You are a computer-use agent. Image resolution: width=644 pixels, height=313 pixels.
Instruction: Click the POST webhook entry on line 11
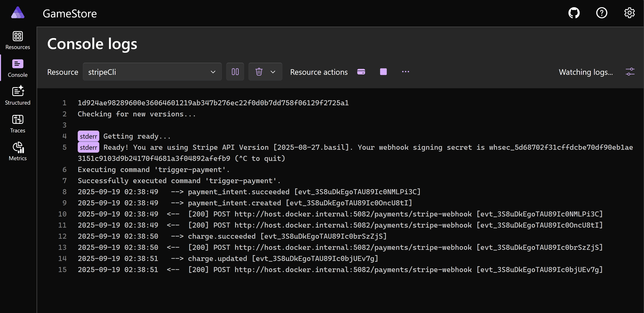click(x=340, y=225)
